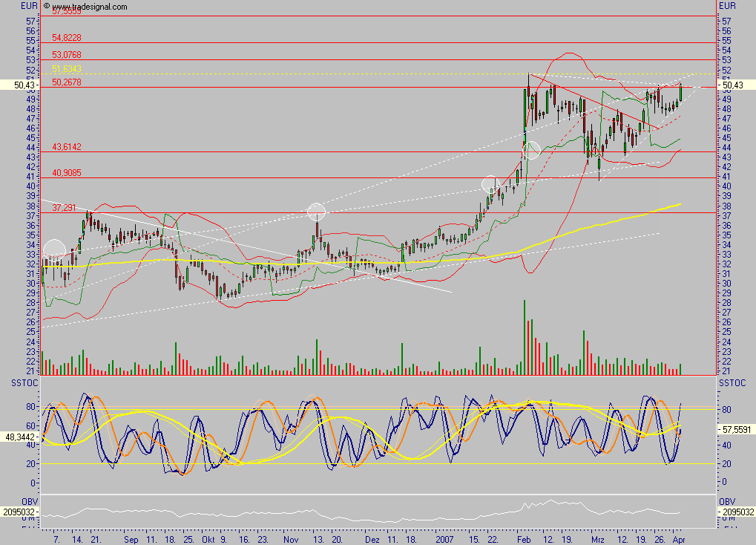Click the 9. date label after Okt
Screen dimensions: 756x545
(223, 539)
